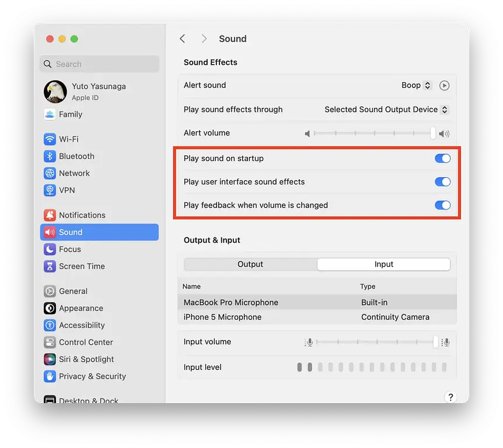
Task: Switch to the Output tab
Action: pos(250,264)
